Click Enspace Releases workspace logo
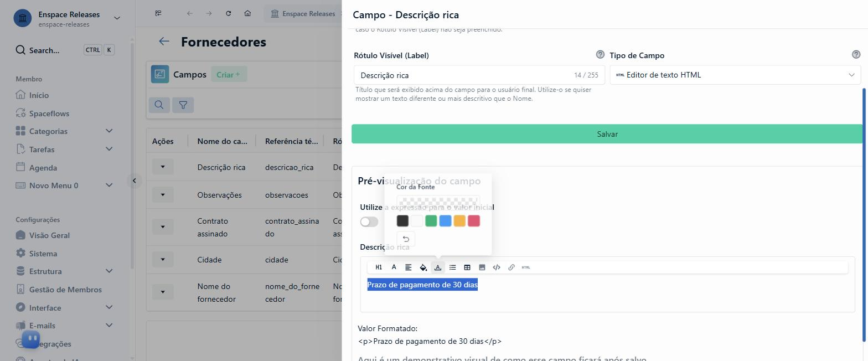Screen dimensions: 868x361 [x=22, y=18]
